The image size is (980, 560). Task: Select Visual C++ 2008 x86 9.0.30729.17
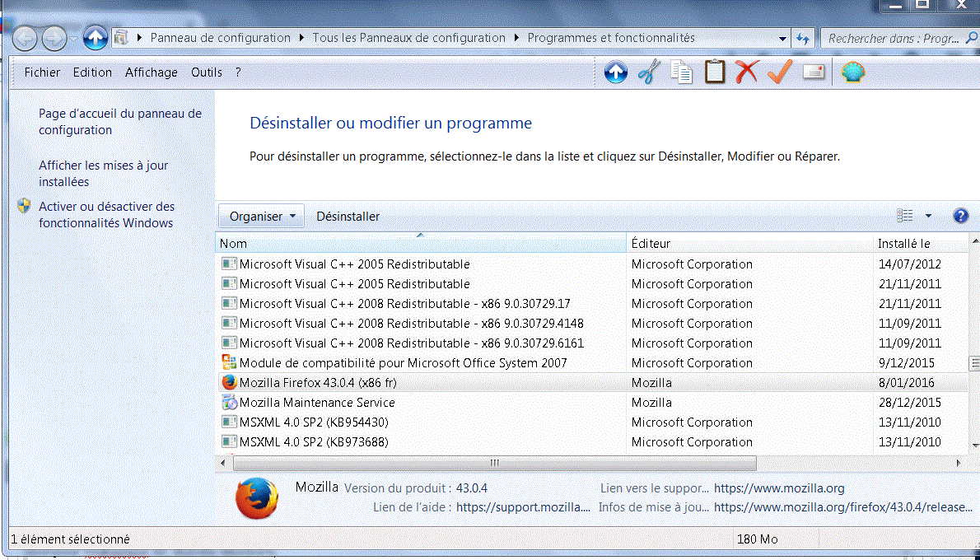[x=592, y=304]
